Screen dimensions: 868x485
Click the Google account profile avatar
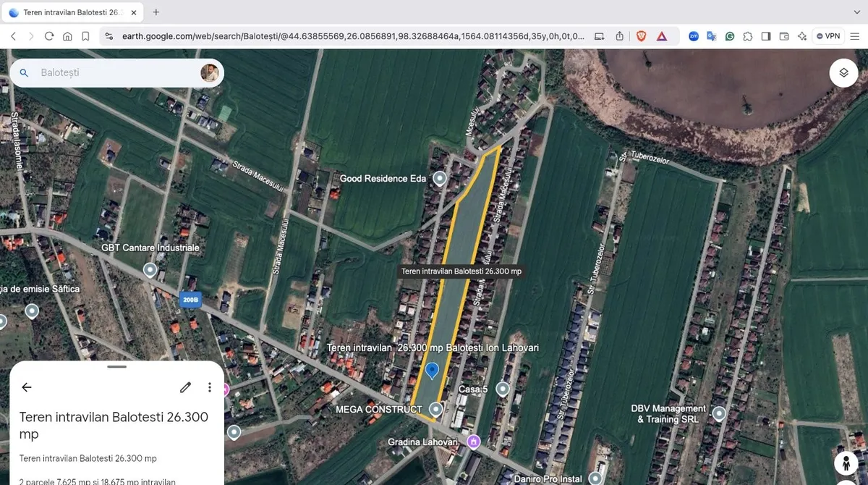[x=209, y=73]
